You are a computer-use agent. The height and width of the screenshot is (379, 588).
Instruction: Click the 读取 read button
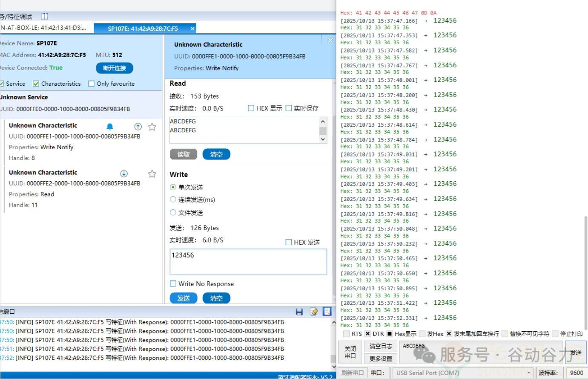pos(184,154)
